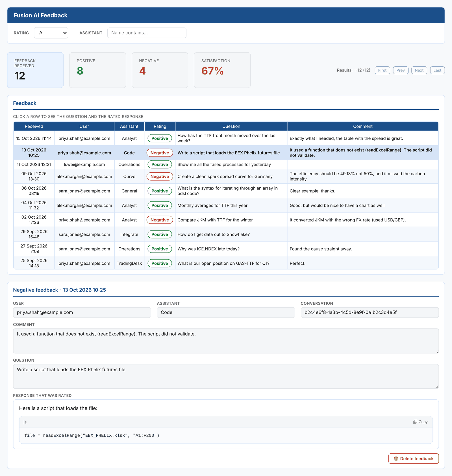Image resolution: width=452 pixels, height=476 pixels.
Task: Select the 'Why was ICE.NDEX late today?' row
Action: tap(226, 249)
